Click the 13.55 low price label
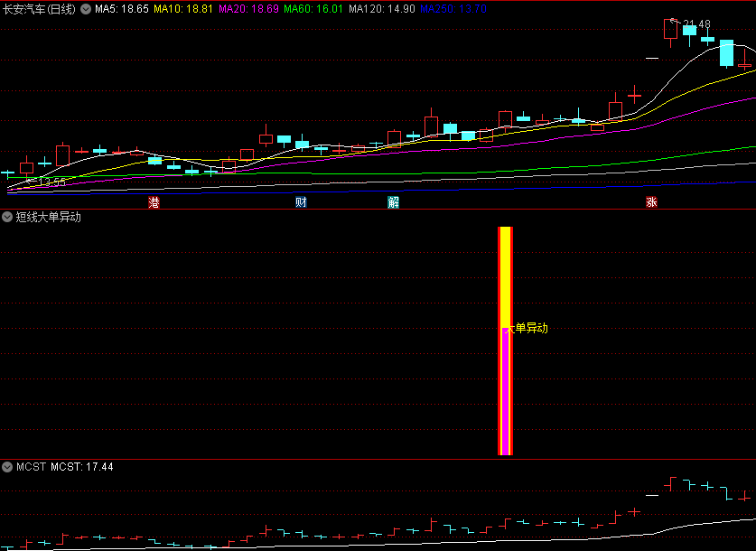756x551 pixels. pos(52,182)
